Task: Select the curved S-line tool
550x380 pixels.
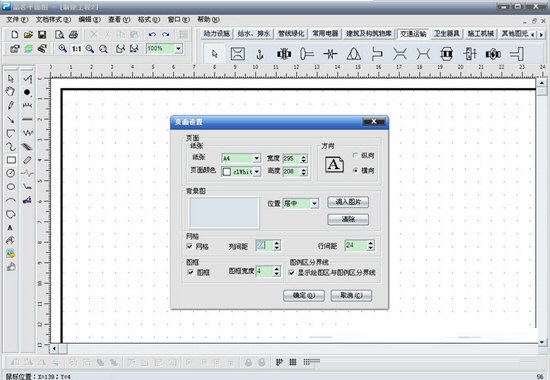Action: (x=11, y=147)
